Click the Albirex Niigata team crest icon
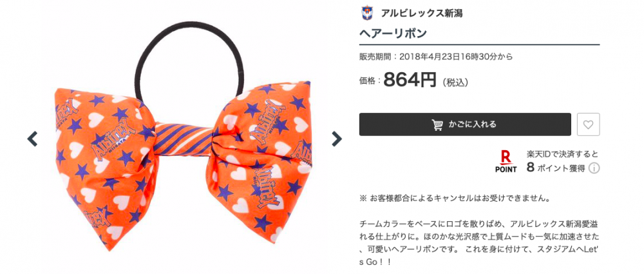Viewport: 644px width, 274px height. click(x=366, y=13)
